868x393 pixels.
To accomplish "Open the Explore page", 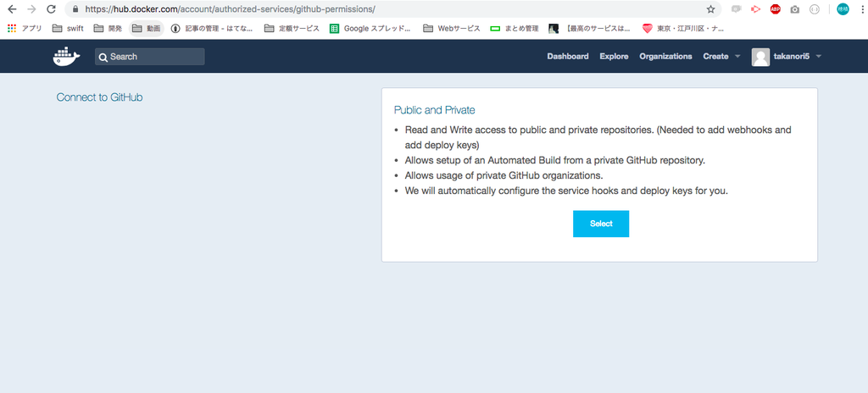I will [614, 57].
